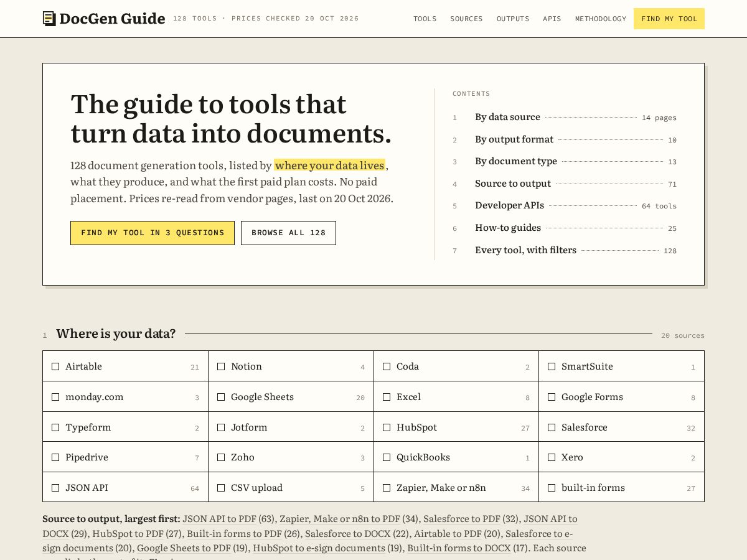Check the HubSpot source checkbox

click(387, 427)
